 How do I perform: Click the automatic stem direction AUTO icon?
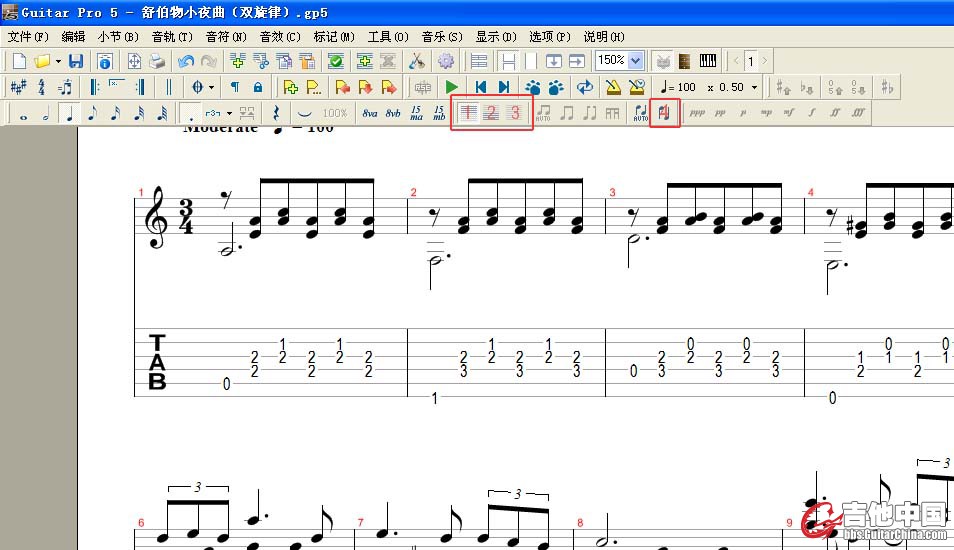[x=641, y=113]
